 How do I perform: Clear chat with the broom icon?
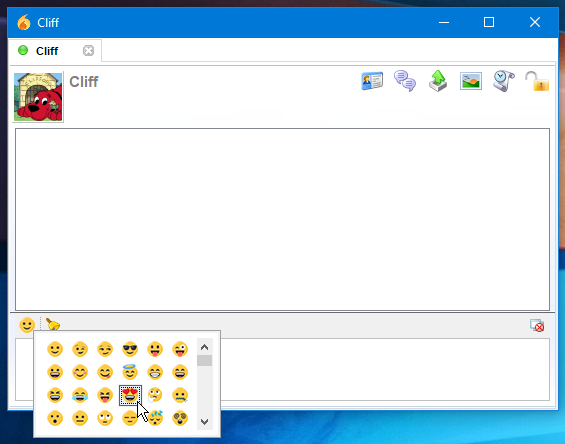tap(53, 324)
